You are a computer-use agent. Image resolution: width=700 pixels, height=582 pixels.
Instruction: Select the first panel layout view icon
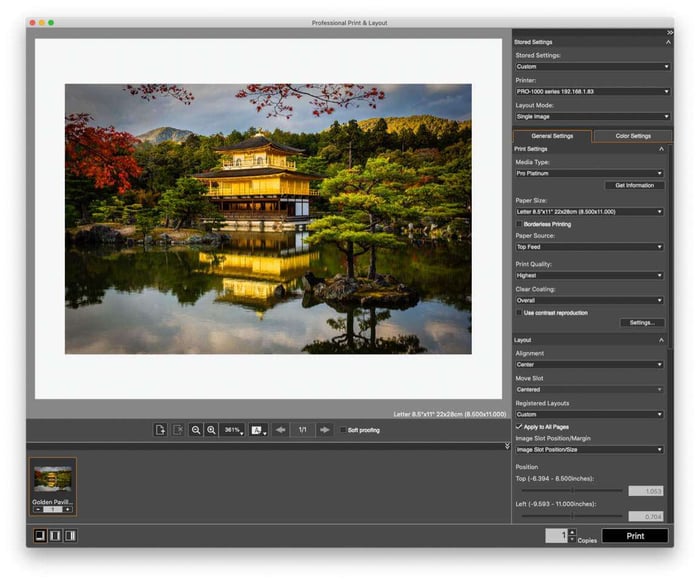click(40, 535)
